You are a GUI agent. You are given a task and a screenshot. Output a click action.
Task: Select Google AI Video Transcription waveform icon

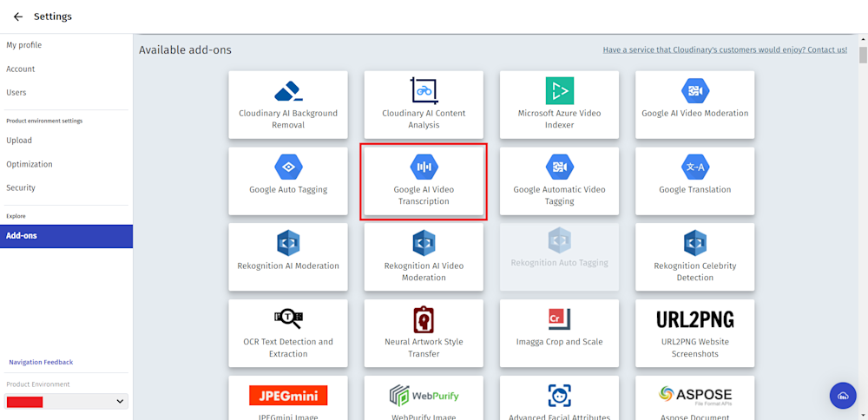pyautogui.click(x=424, y=167)
